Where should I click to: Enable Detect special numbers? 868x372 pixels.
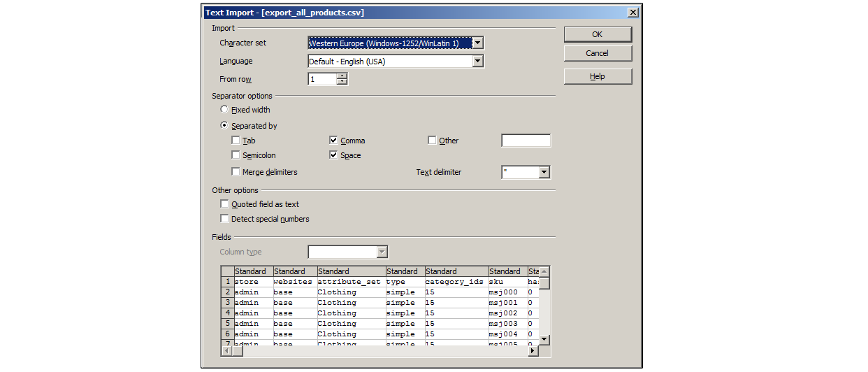pyautogui.click(x=224, y=219)
